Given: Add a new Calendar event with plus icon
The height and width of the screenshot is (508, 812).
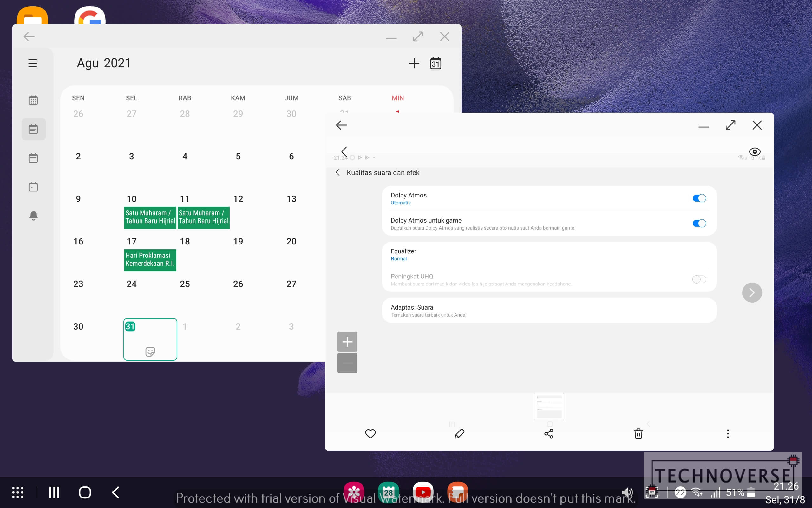Looking at the screenshot, I should pos(414,63).
